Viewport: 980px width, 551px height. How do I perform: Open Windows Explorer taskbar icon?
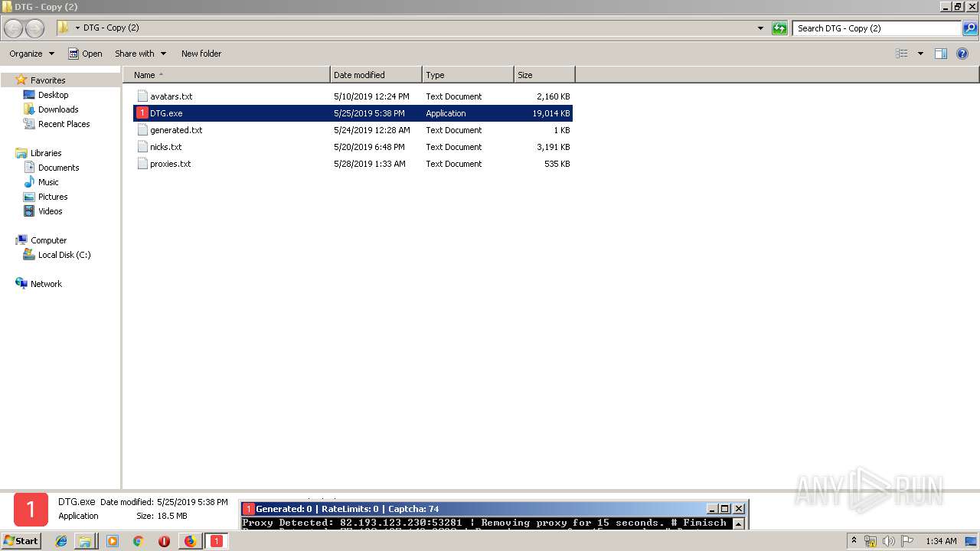click(x=85, y=541)
